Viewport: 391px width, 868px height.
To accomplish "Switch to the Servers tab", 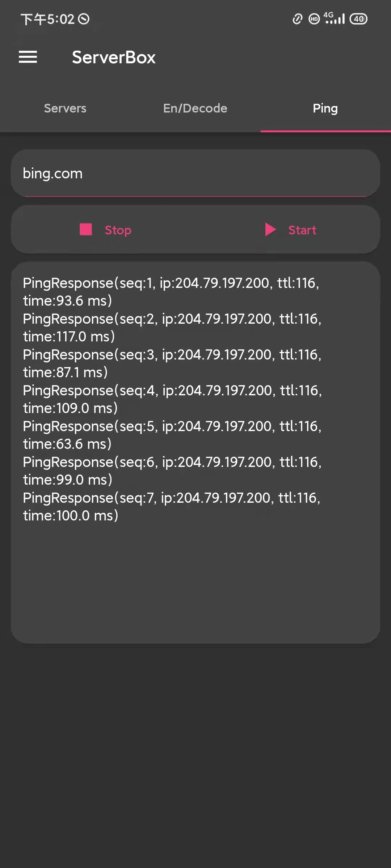I will click(65, 108).
